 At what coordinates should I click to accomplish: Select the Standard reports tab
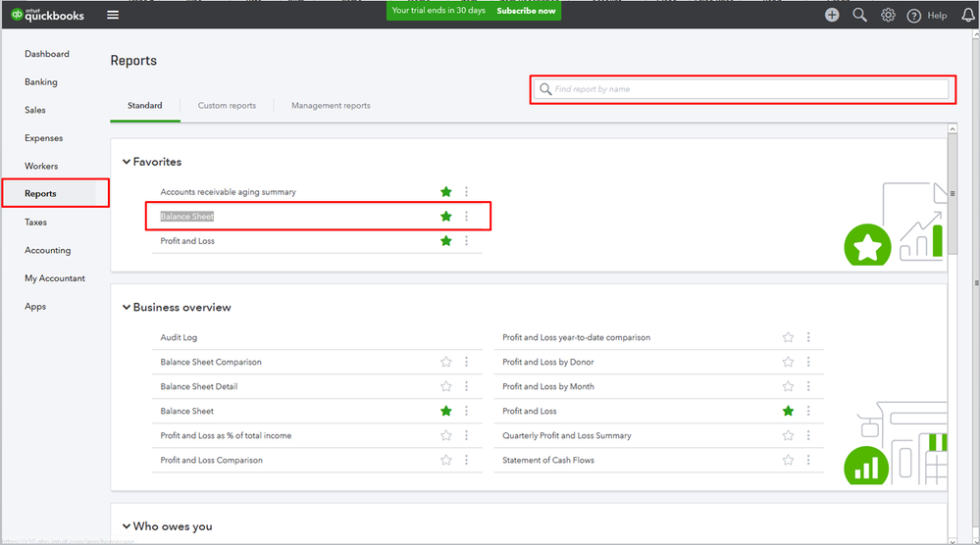click(x=145, y=106)
